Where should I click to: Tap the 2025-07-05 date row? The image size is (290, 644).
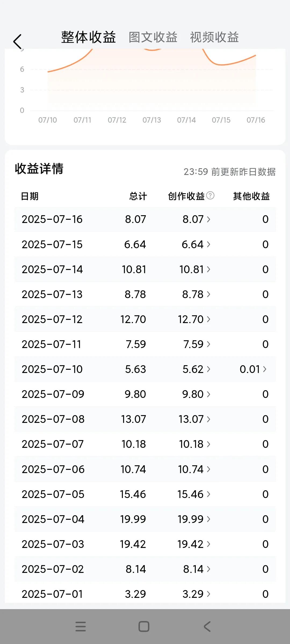pyautogui.click(x=145, y=494)
